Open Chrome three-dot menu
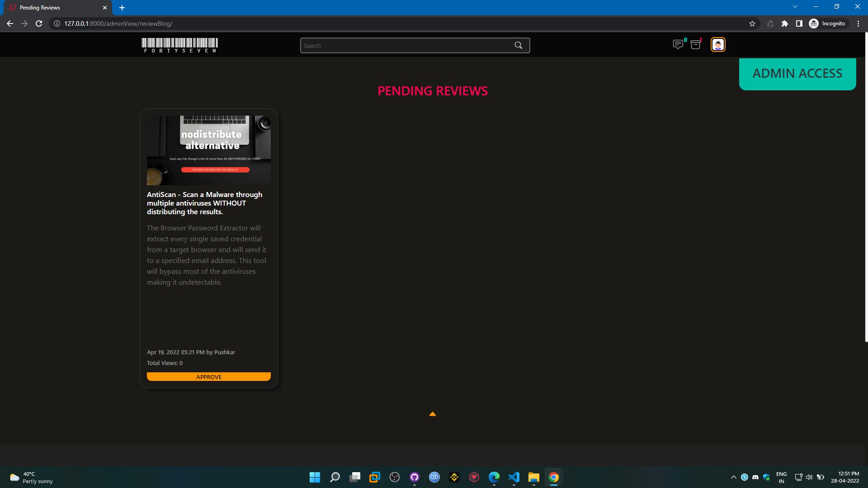 pos(858,23)
